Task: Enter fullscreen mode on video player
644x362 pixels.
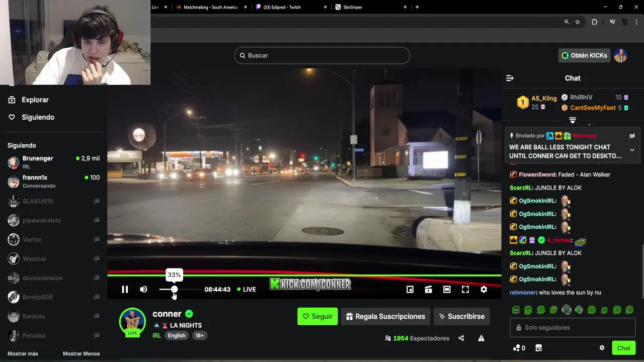Action: [x=465, y=289]
